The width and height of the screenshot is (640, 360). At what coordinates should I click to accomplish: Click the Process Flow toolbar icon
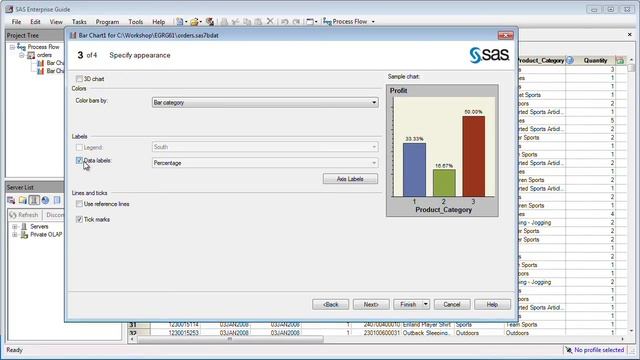coord(327,22)
